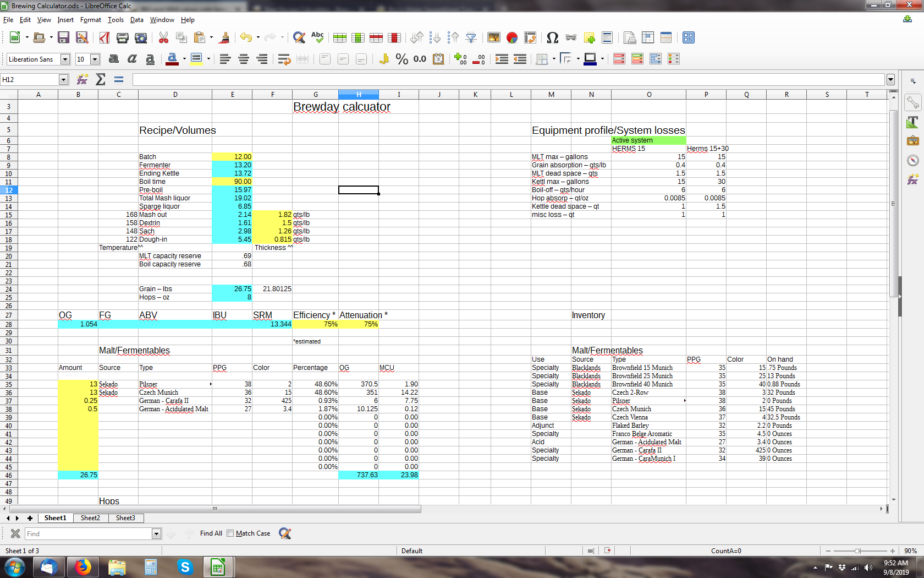Click the 90% zoom level text

point(910,551)
